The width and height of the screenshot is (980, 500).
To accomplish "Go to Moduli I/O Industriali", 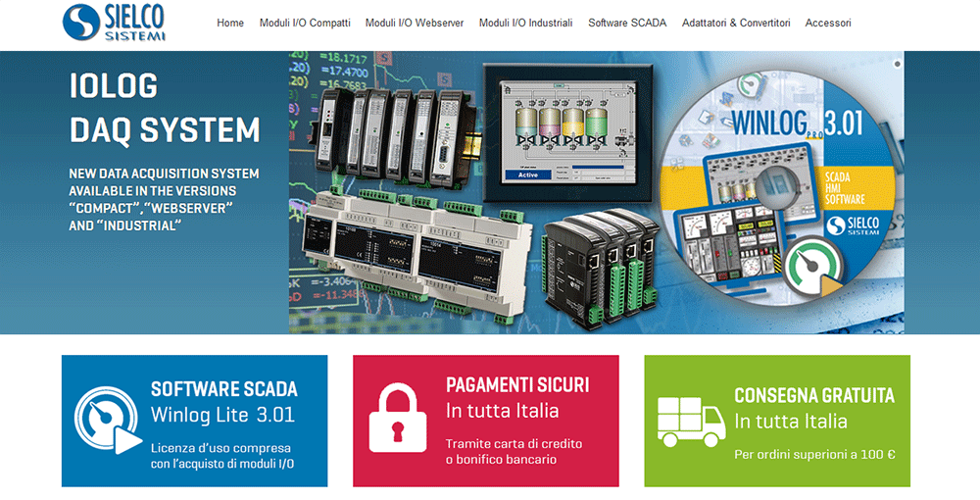I will [x=525, y=23].
